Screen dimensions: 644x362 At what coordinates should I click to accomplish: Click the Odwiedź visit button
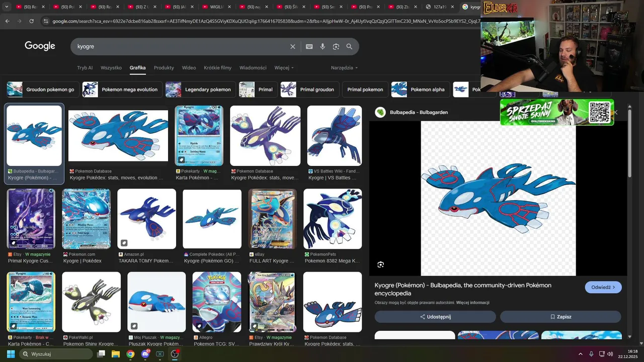pos(603,288)
